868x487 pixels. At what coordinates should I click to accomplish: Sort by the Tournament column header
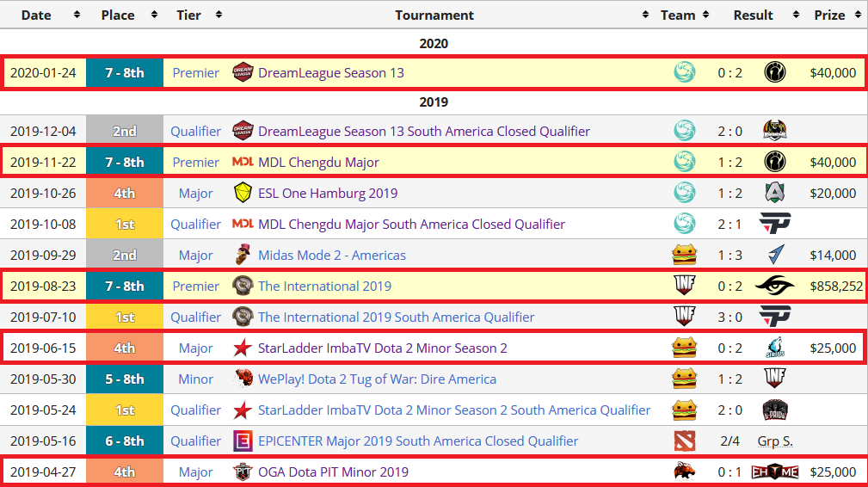tap(434, 15)
